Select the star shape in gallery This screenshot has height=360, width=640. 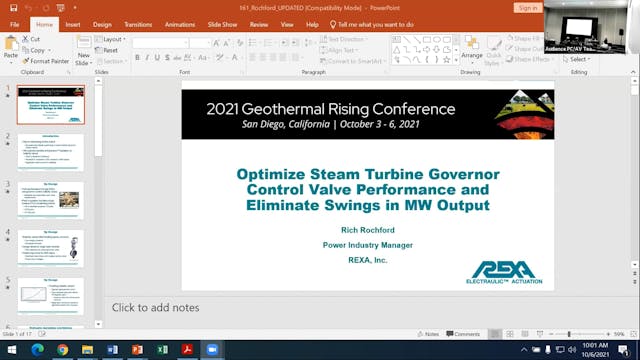pos(447,60)
